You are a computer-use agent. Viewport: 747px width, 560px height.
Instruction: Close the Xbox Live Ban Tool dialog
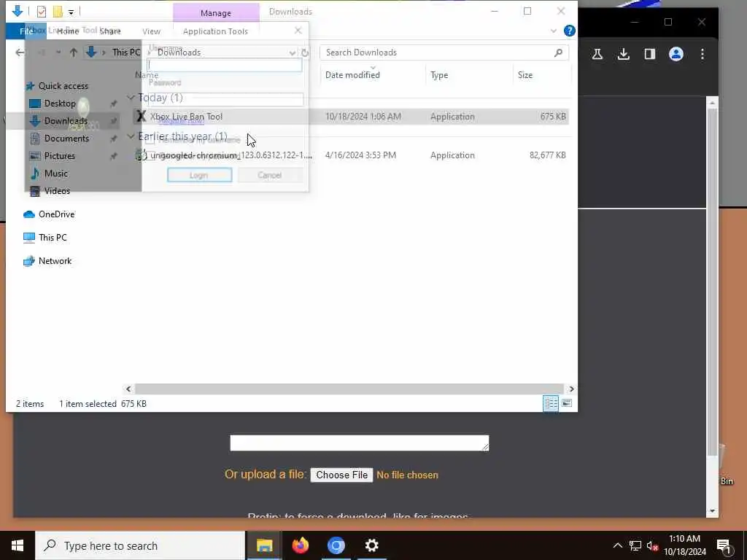pyautogui.click(x=298, y=31)
